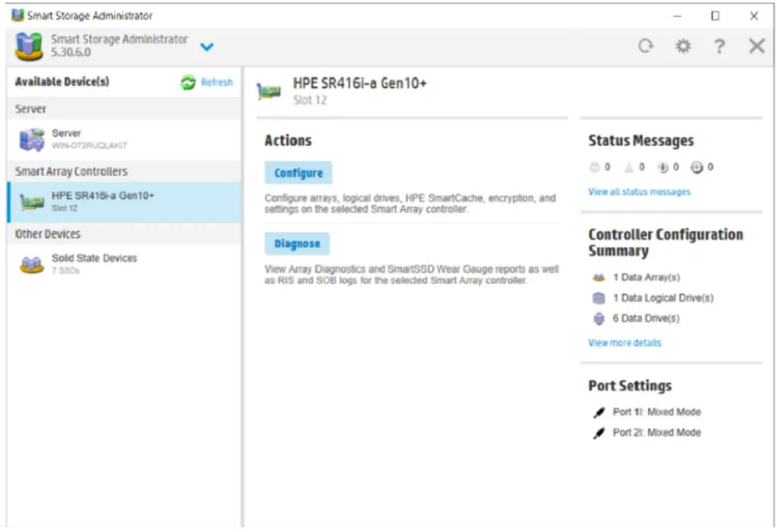The image size is (777, 532).
Task: Click the Solid State Devices icon
Action: point(32,264)
